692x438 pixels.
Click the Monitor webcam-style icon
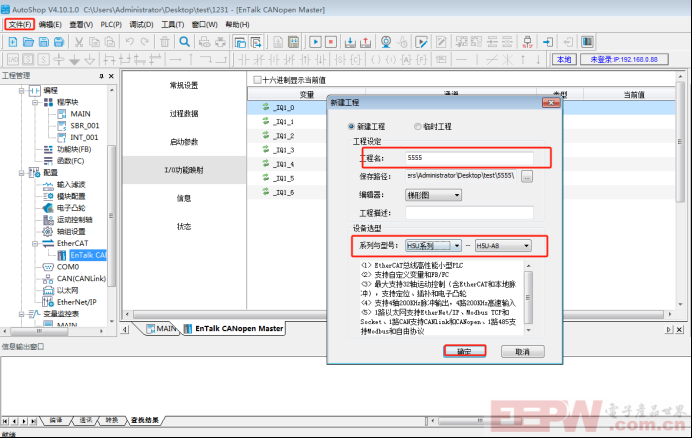coord(386,42)
